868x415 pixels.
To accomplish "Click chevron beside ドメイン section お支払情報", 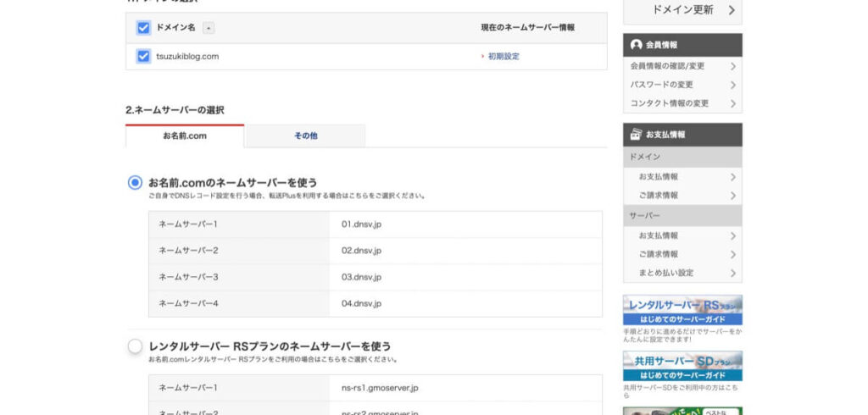I will (x=733, y=177).
